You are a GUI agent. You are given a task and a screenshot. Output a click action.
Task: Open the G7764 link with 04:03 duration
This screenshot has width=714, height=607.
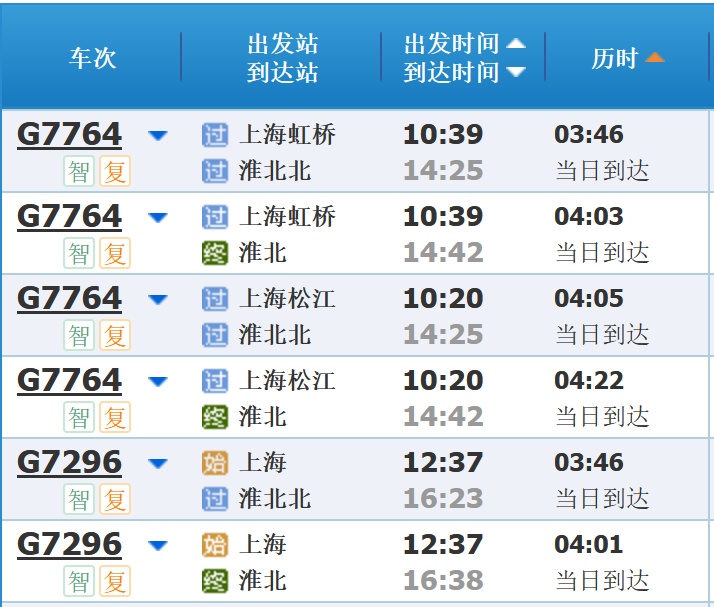pos(70,217)
